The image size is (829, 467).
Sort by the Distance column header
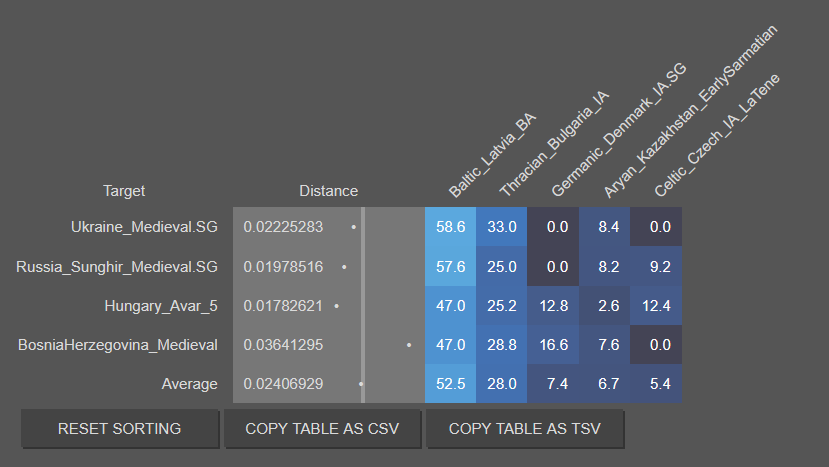click(328, 191)
